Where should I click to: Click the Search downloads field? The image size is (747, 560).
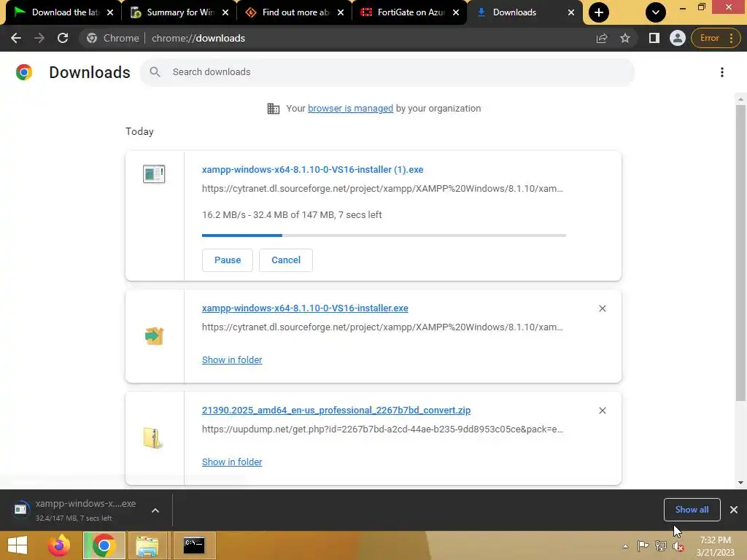(387, 72)
